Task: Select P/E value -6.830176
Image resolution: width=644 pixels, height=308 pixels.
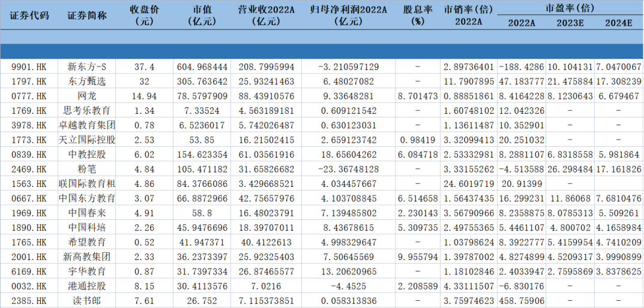Action: click(x=522, y=285)
